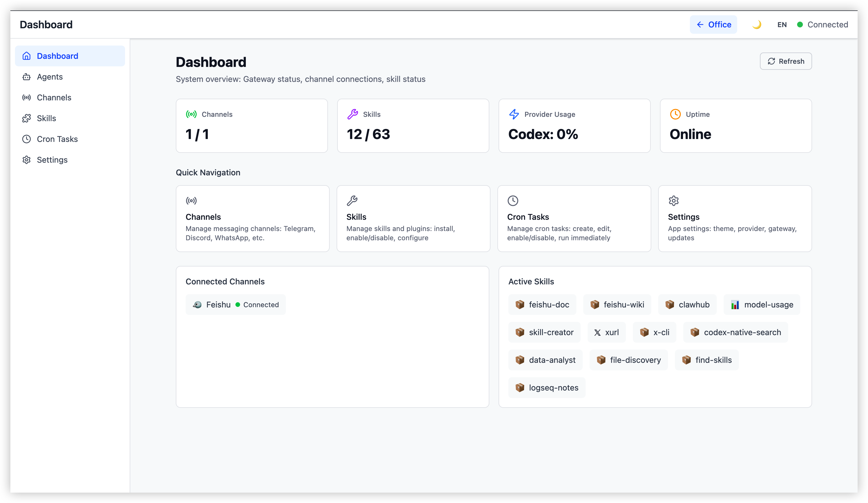Viewport: 868px width, 503px height.
Task: Click the Feishu Connected status label
Action: (x=261, y=304)
